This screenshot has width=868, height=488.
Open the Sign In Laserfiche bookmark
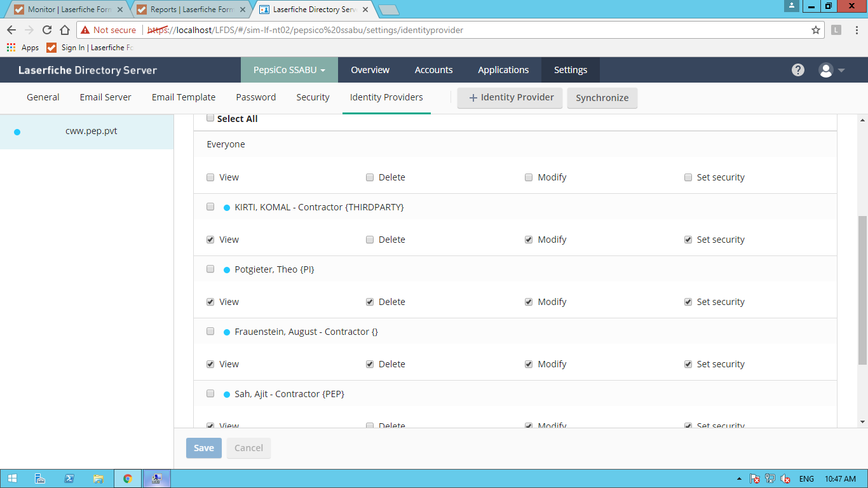pos(90,48)
